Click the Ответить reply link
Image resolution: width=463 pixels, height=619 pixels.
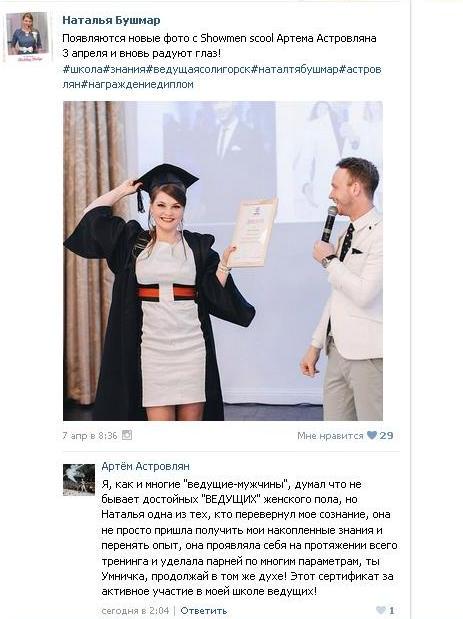point(204,611)
